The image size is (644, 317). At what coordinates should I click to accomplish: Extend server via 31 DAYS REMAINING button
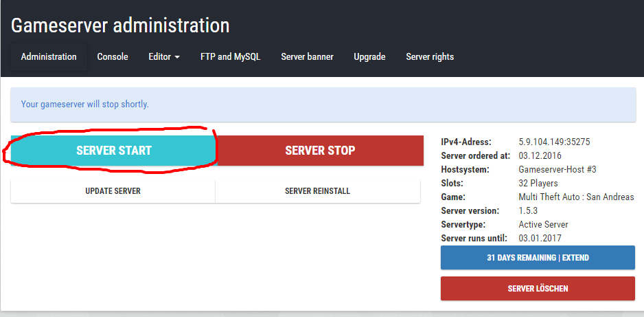click(x=538, y=258)
